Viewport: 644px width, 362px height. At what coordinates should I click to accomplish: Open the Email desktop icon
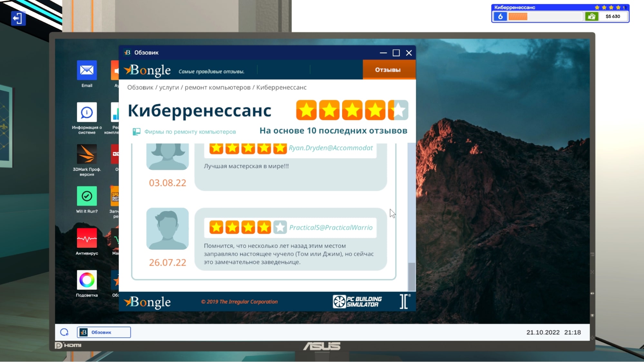(87, 70)
